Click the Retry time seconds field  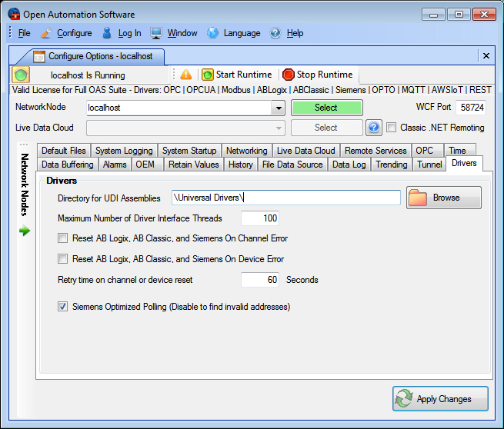tap(260, 279)
